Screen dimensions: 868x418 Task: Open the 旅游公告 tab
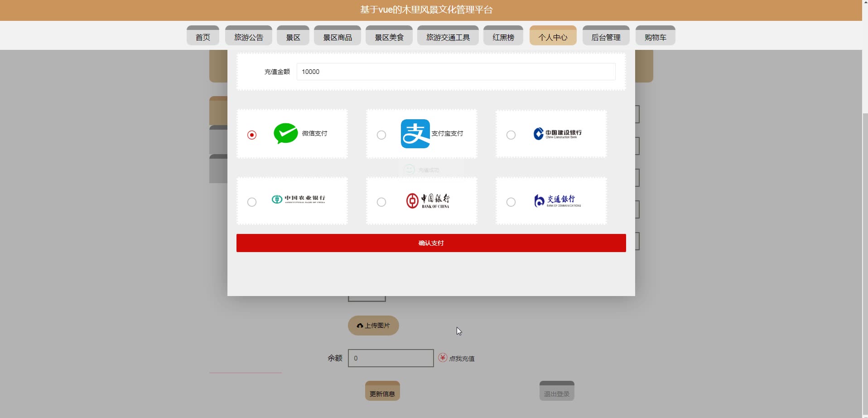tap(249, 36)
